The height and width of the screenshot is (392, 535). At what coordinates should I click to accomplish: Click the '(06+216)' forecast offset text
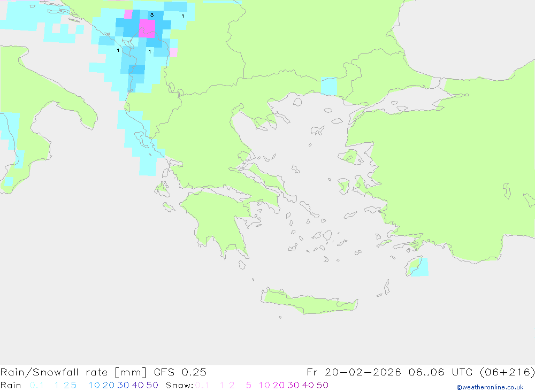click(507, 372)
